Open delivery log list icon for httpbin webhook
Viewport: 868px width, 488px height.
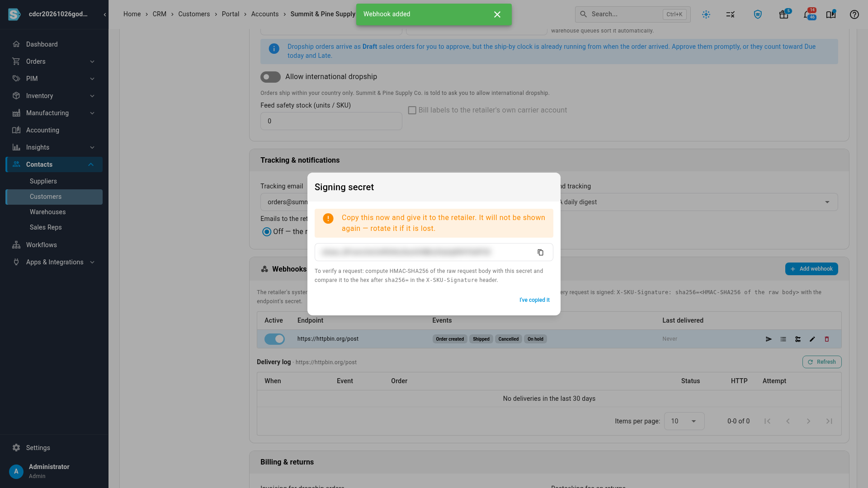(783, 339)
